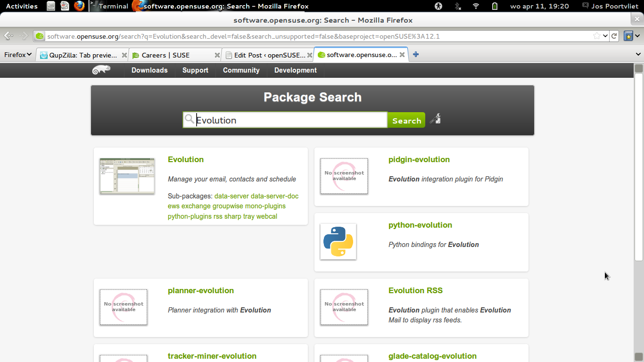This screenshot has height=362, width=644.
Task: Open the Firefox menu dropdown
Action: point(18,55)
